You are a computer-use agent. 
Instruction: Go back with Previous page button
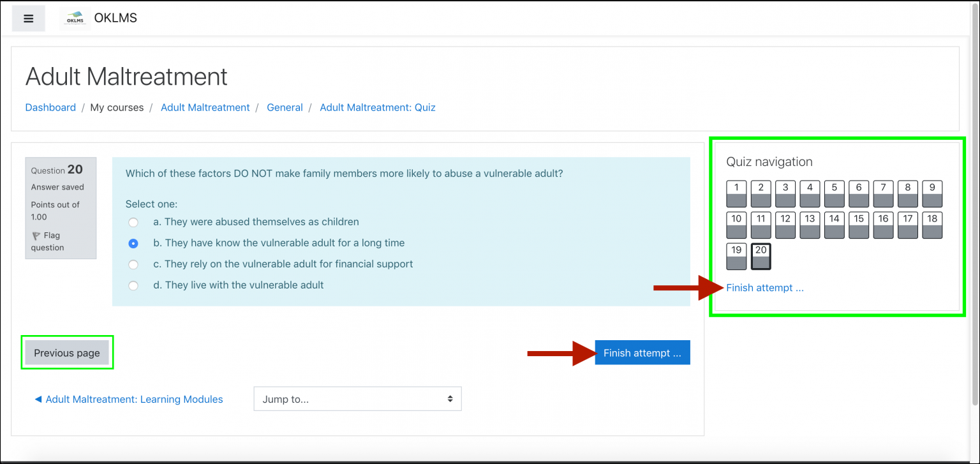click(67, 353)
